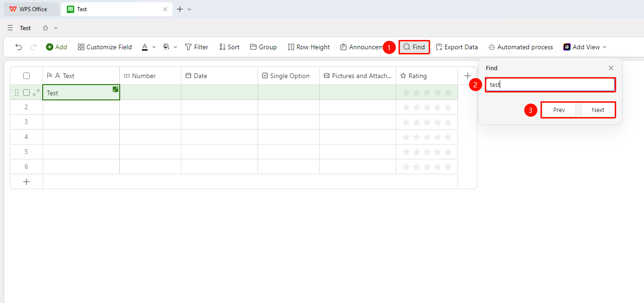Click the fill color bucket icon
This screenshot has height=303, width=644.
[167, 47]
